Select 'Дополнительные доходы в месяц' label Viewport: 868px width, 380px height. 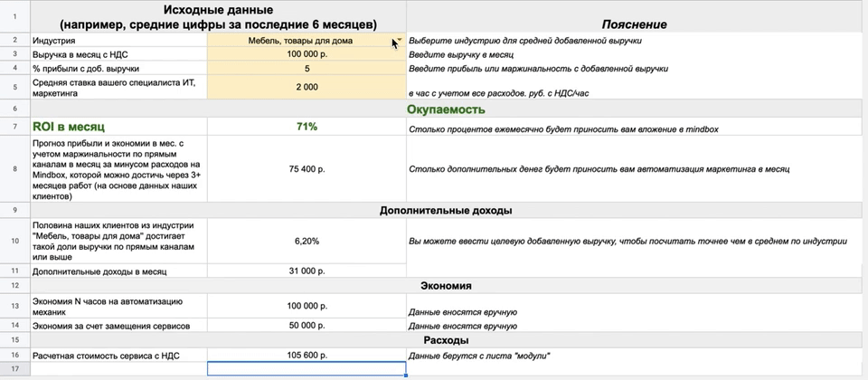tap(119, 271)
